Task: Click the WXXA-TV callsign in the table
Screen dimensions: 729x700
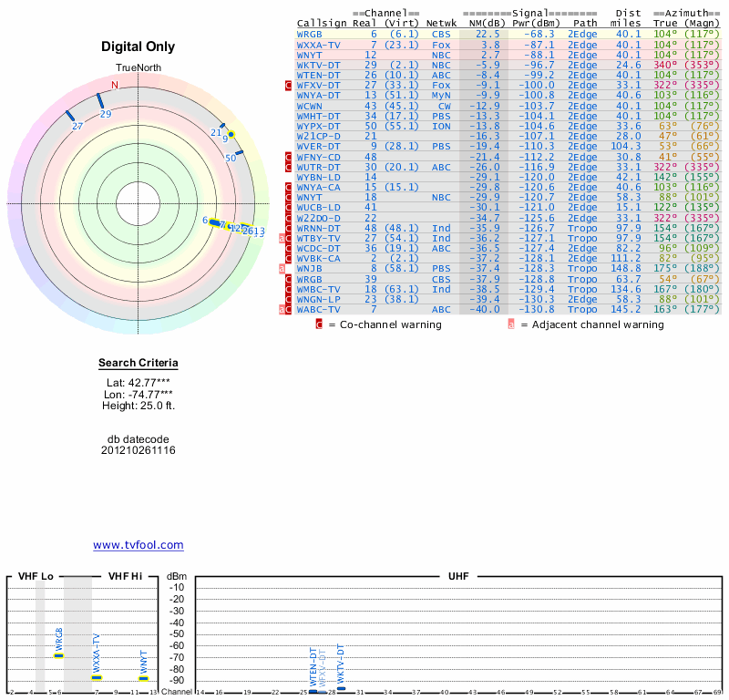Action: pos(319,45)
